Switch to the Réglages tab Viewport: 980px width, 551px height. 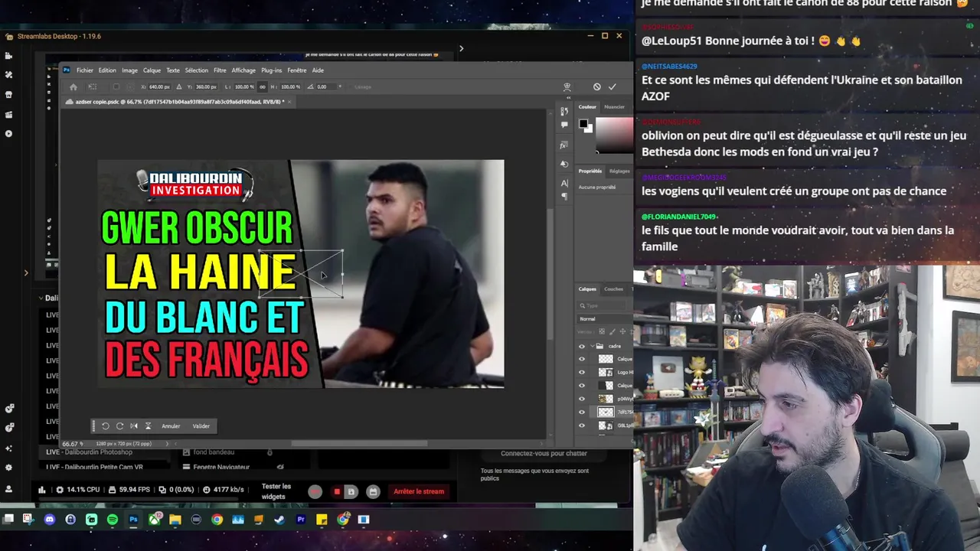[x=619, y=171]
